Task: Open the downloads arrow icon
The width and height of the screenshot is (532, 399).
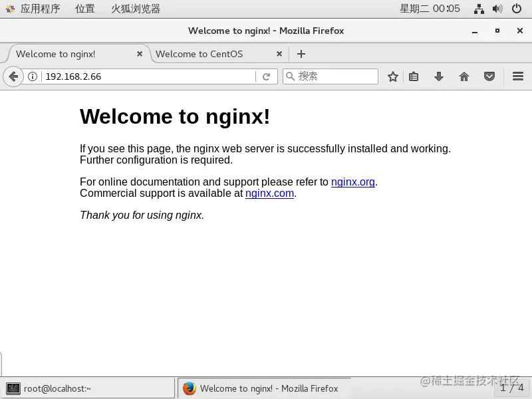Action: 439,76
